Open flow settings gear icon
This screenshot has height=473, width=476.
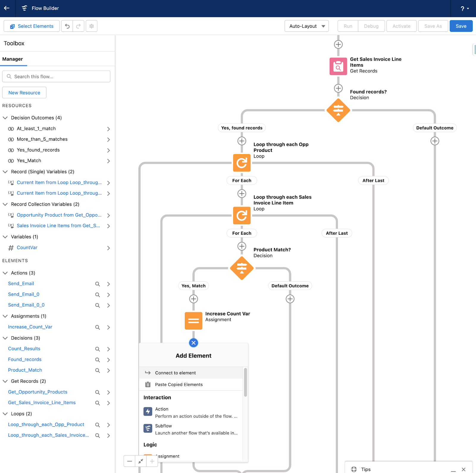[x=92, y=26]
